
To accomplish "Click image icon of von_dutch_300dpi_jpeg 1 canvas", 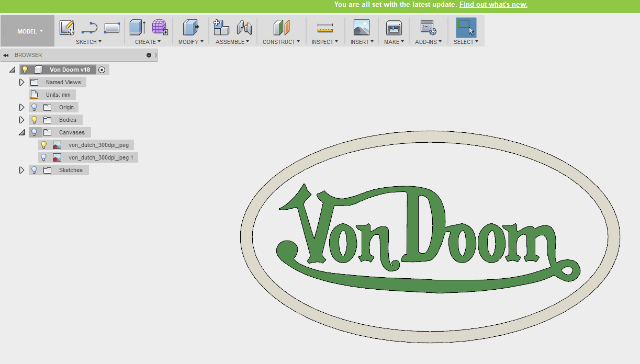I will click(x=57, y=157).
